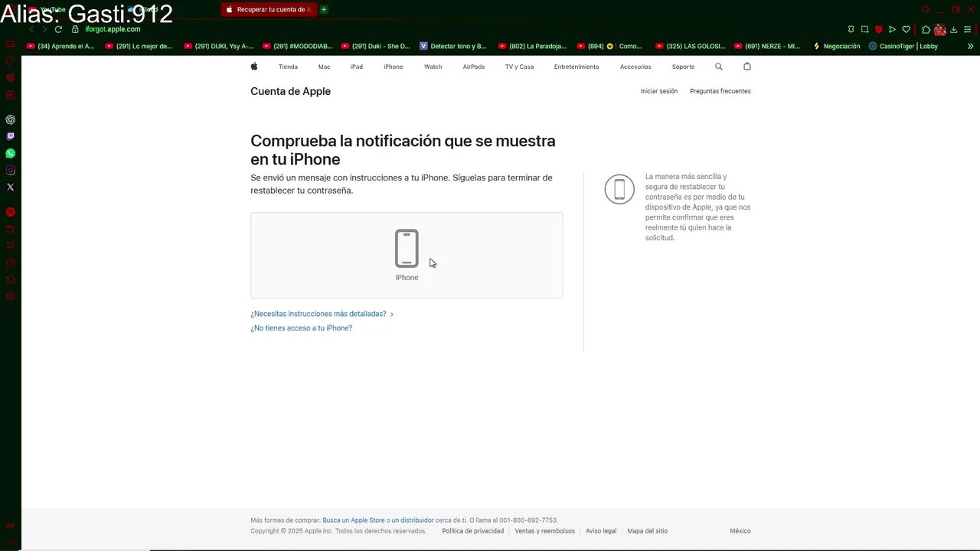The width and height of the screenshot is (980, 551).
Task: Open iPad in Apple navigation
Action: click(357, 67)
